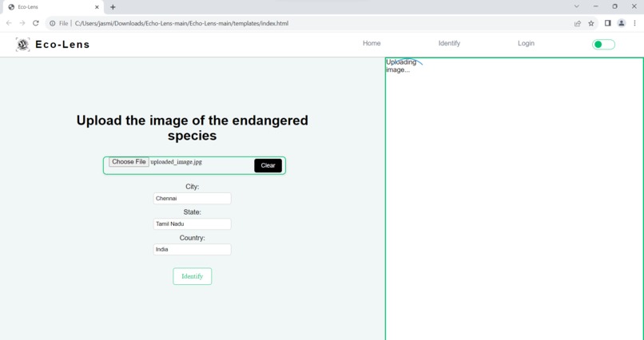The height and width of the screenshot is (340, 644).
Task: Open the Chrome profile avatar icon
Action: click(622, 23)
